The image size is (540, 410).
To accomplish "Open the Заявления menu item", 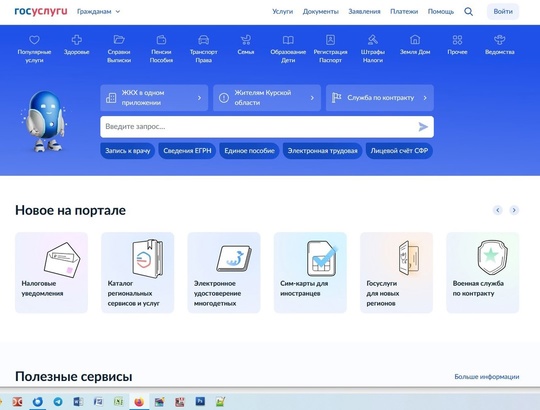I will tap(364, 11).
